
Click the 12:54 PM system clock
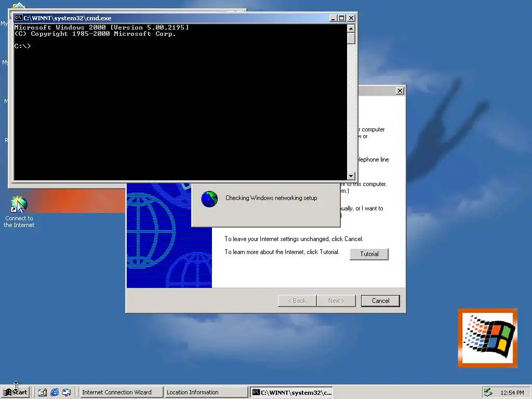pos(512,393)
